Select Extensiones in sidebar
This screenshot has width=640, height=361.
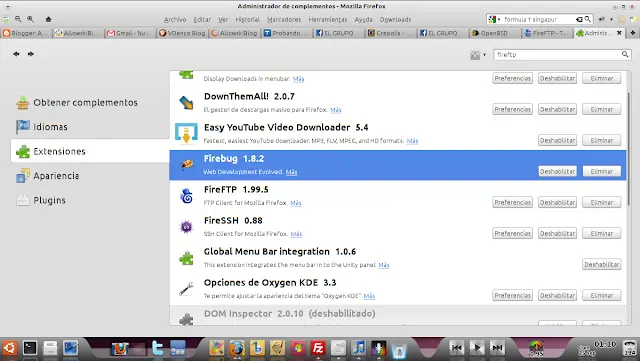point(90,152)
